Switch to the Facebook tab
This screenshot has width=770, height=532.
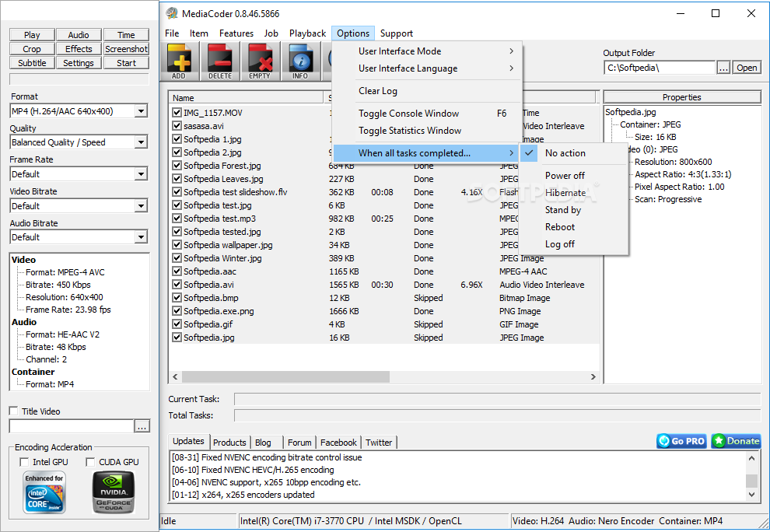[338, 442]
